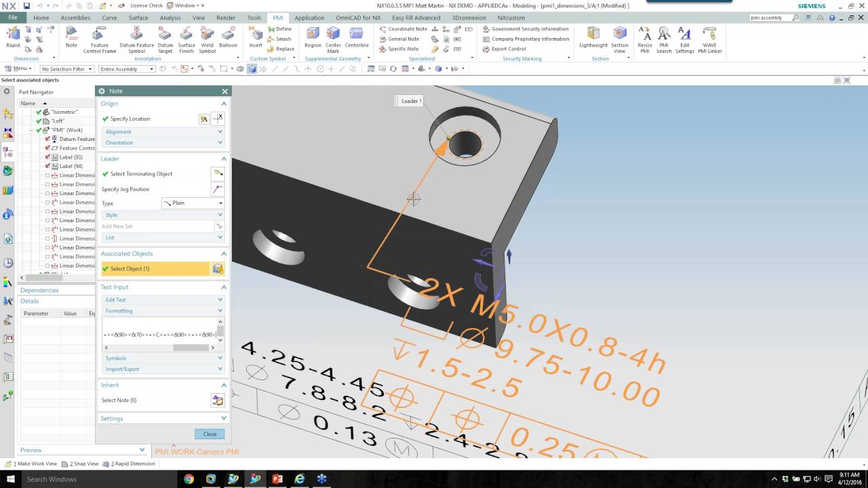Click Snap View button

(80, 464)
